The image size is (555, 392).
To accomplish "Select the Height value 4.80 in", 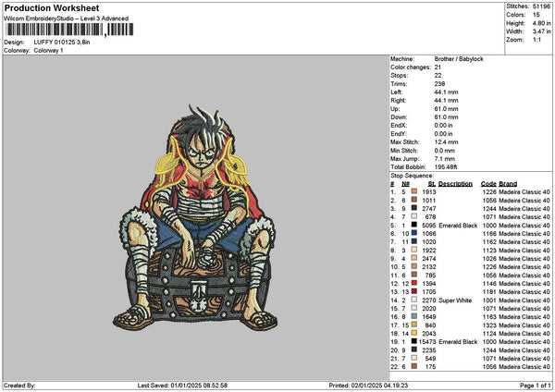I will (541, 23).
